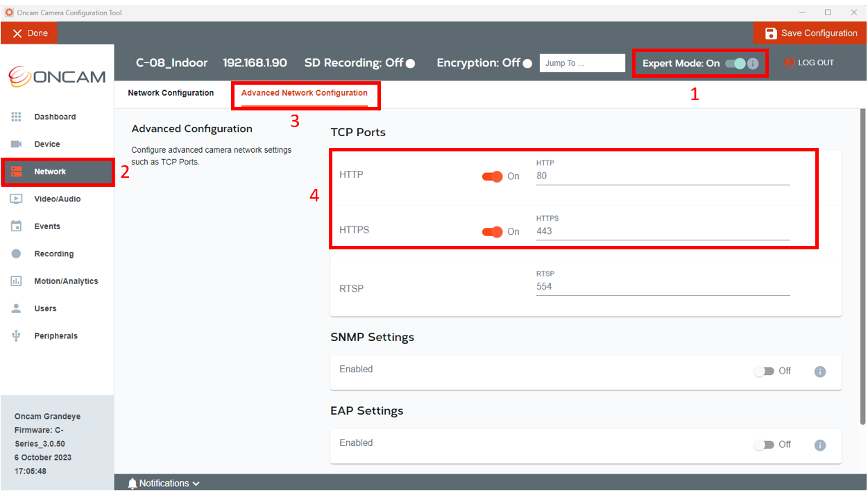This screenshot has width=868, height=491.
Task: Disable the HTTPS port toggle
Action: 492,231
